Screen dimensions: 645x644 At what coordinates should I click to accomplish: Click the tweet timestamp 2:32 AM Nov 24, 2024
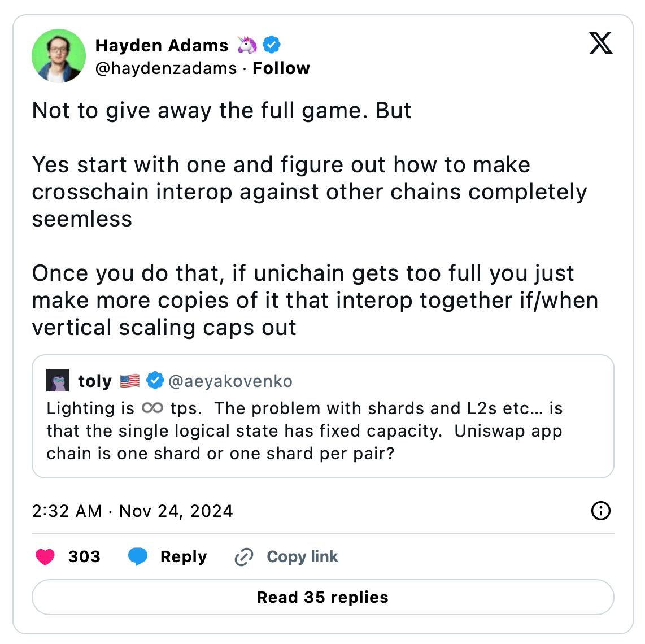(133, 511)
